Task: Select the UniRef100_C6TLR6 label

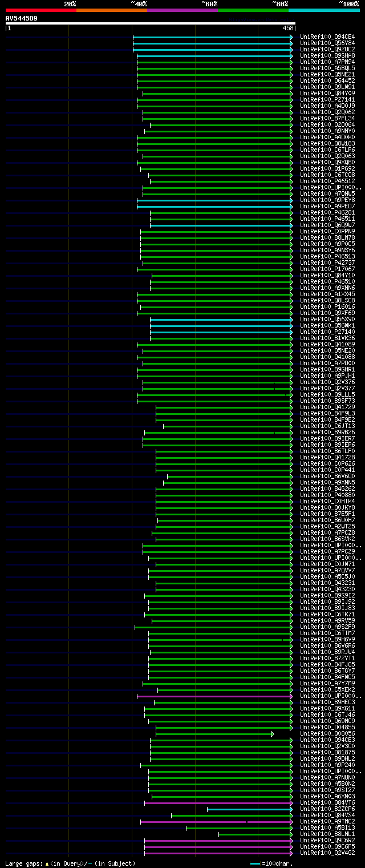Action: click(x=327, y=150)
